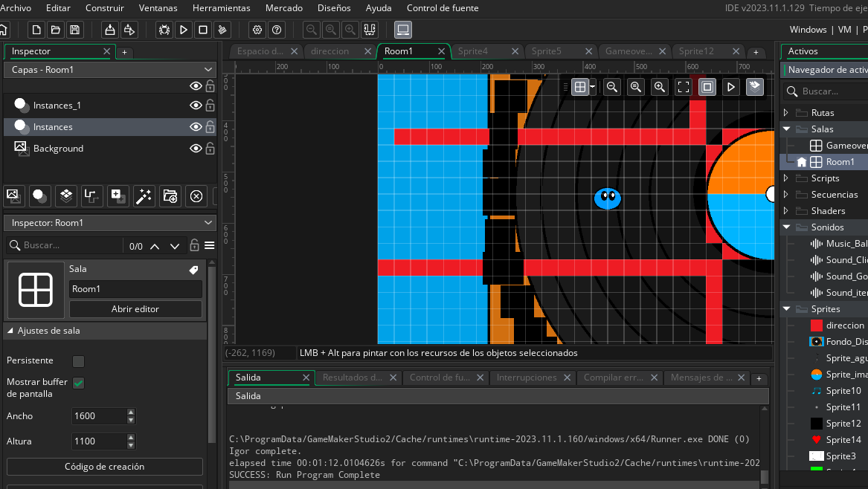The image size is (868, 489).
Task: Enable the Persistente checkbox
Action: pos(78,361)
